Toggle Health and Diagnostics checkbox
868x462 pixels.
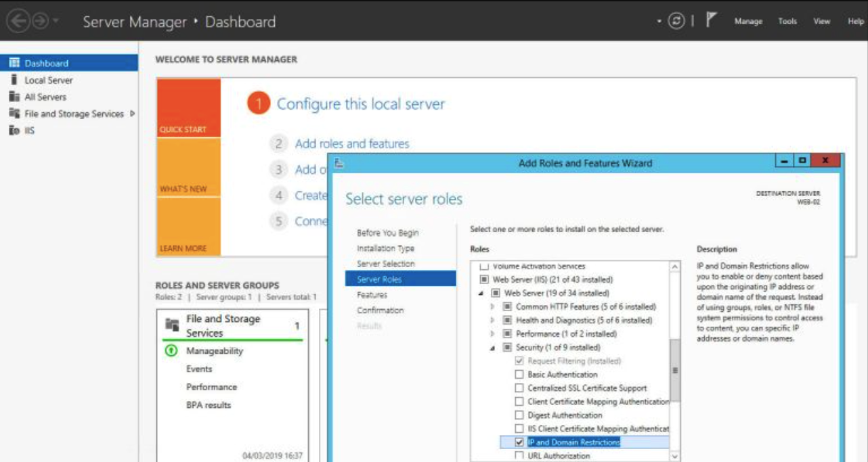pyautogui.click(x=508, y=320)
